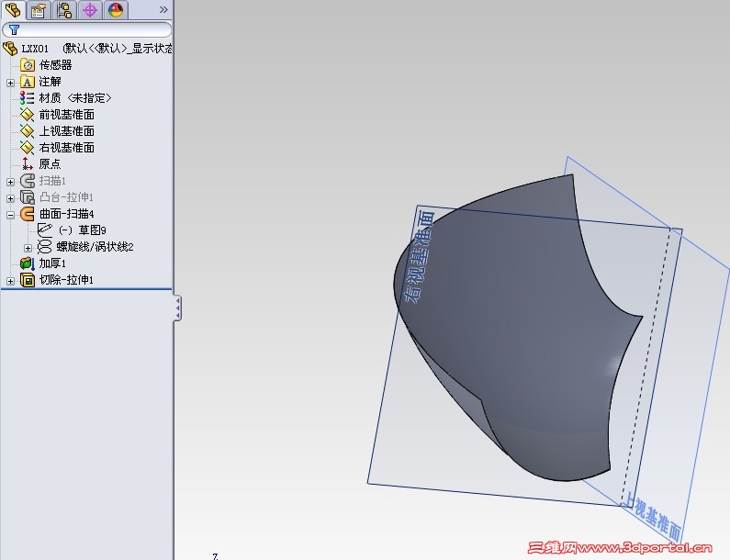Viewport: 730px width, 560px height.
Task: Show more manager tabs via chevron
Action: [163, 9]
